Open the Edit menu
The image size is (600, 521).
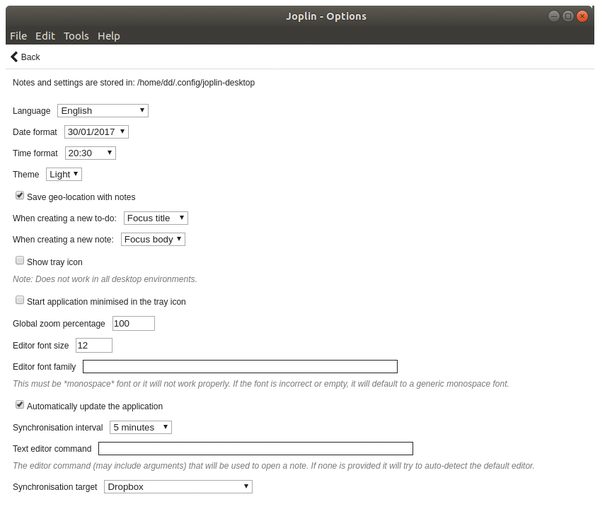pos(45,36)
